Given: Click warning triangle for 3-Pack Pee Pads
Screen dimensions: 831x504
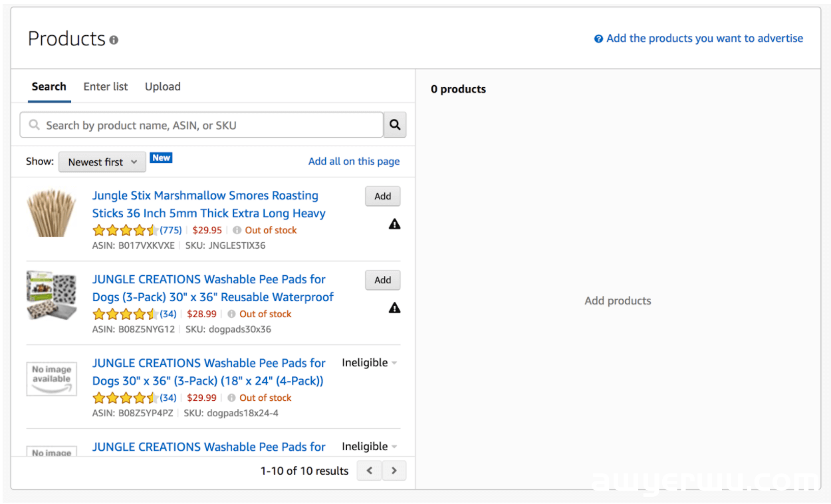Looking at the screenshot, I should pos(395,308).
